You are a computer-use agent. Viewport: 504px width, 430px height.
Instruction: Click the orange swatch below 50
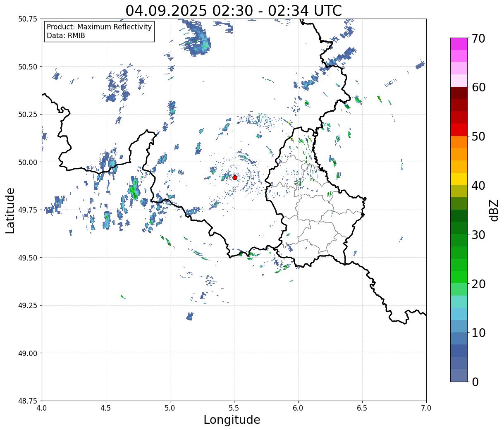(x=459, y=142)
